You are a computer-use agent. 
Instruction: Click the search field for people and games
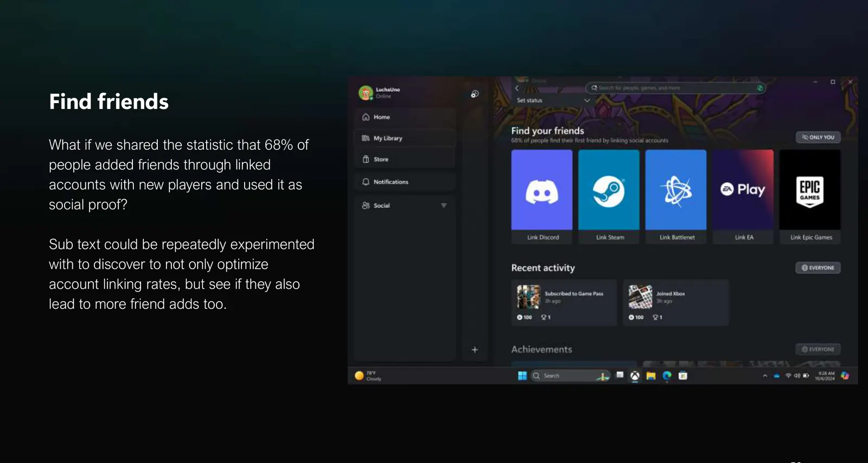point(675,88)
